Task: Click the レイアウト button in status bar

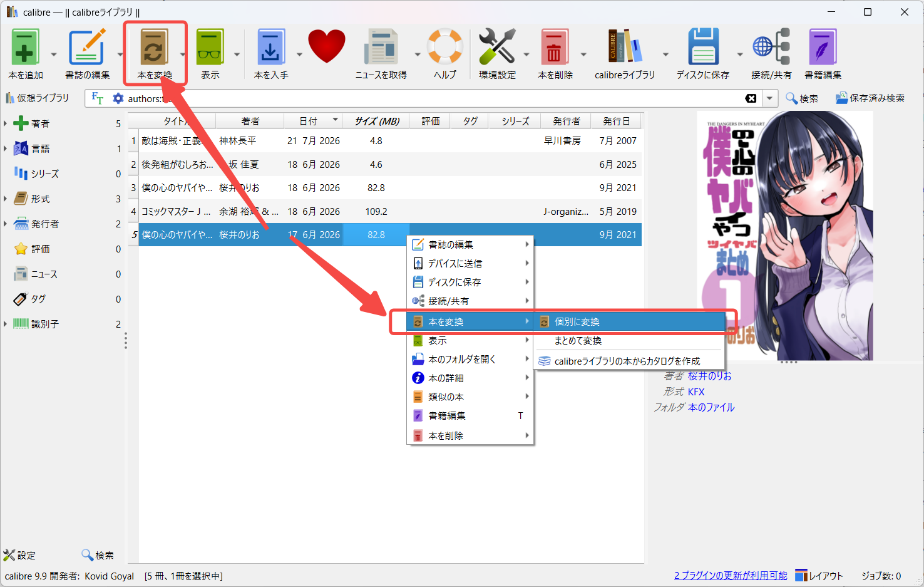Action: (819, 576)
